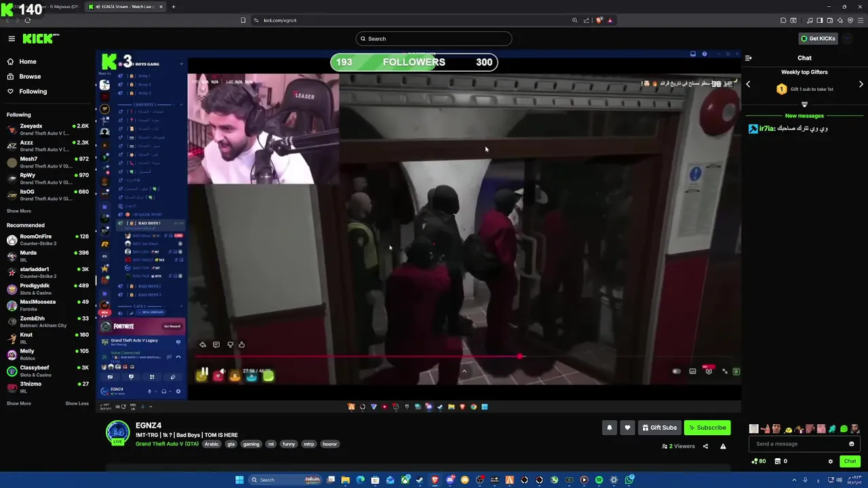
Task: Expand Show more under Recommended
Action: [19, 403]
